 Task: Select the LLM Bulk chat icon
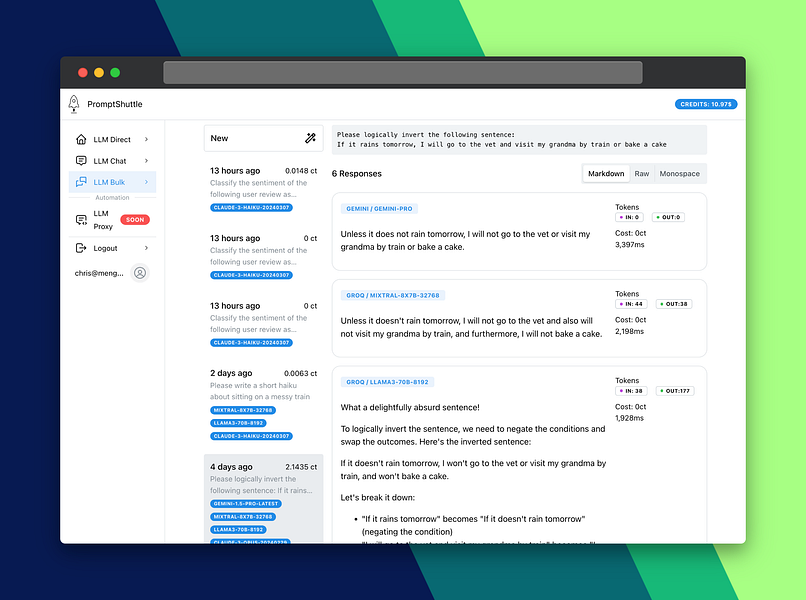coord(81,182)
